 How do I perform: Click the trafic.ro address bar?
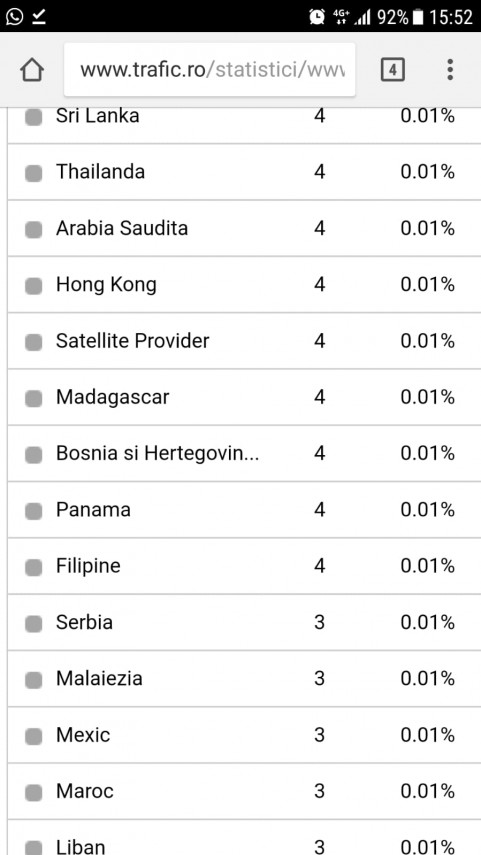[x=210, y=70]
